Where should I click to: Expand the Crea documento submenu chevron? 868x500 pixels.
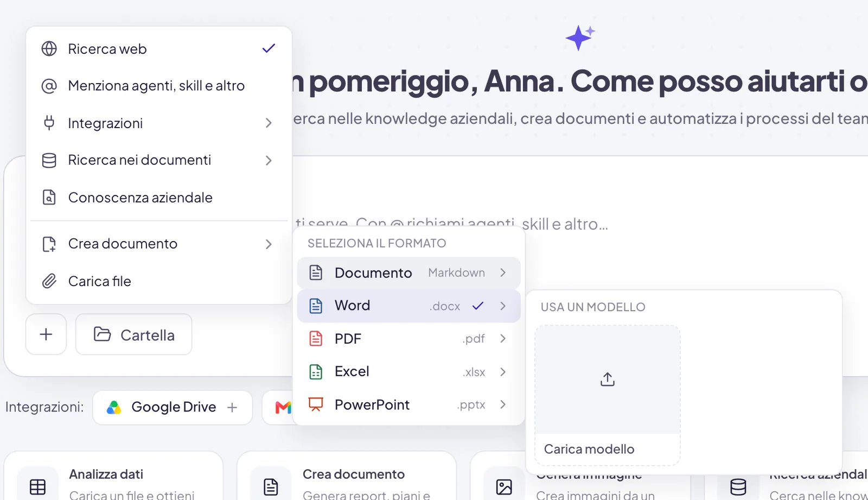tap(269, 244)
